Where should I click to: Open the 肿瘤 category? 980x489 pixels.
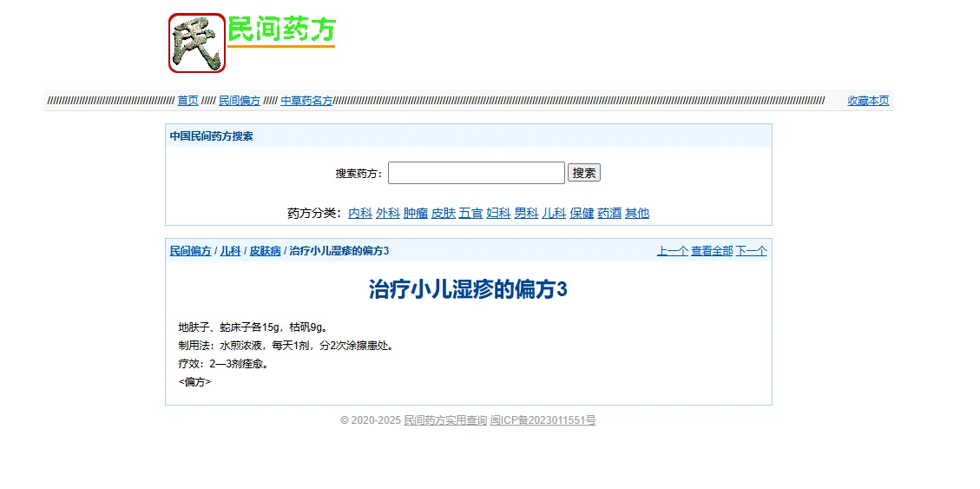pyautogui.click(x=416, y=213)
